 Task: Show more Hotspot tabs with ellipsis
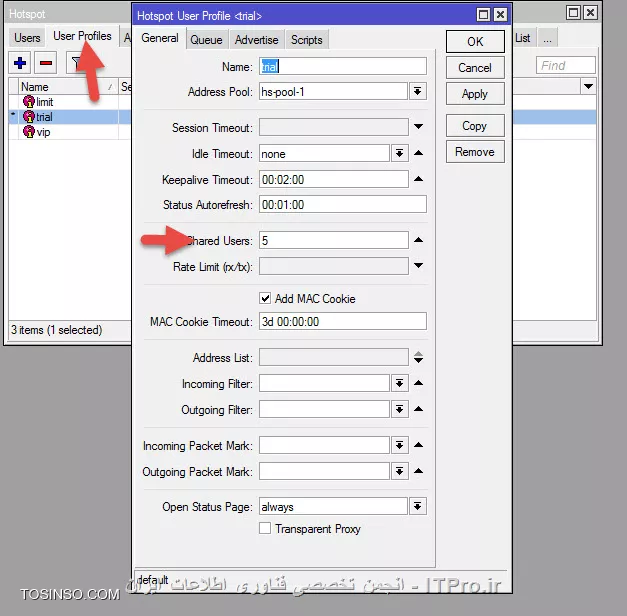click(x=547, y=38)
